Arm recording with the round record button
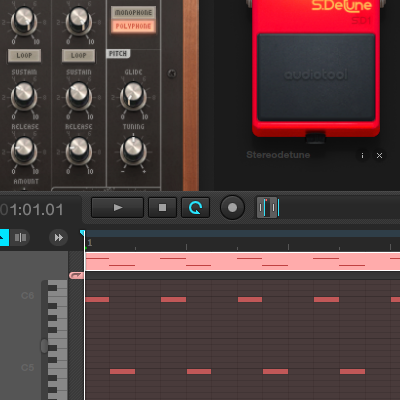The height and width of the screenshot is (400, 400). [x=232, y=208]
